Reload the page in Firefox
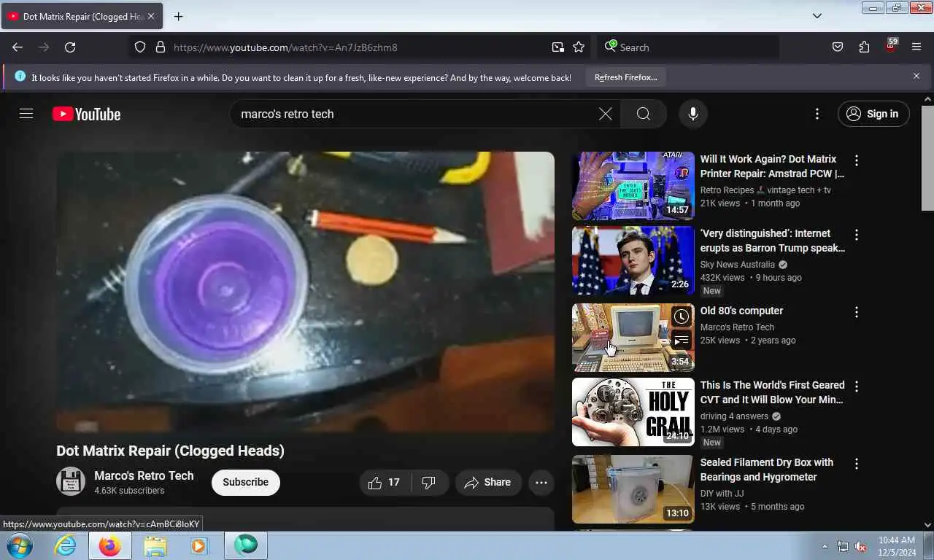Viewport: 934px width, 560px height. (70, 47)
